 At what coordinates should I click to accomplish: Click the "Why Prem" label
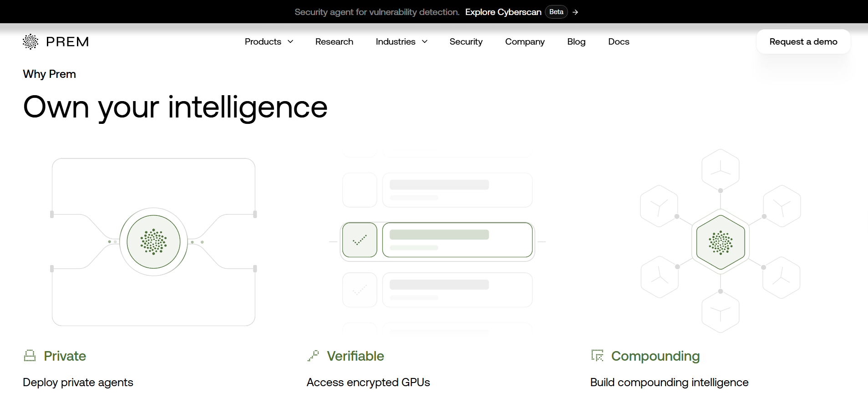click(x=49, y=74)
